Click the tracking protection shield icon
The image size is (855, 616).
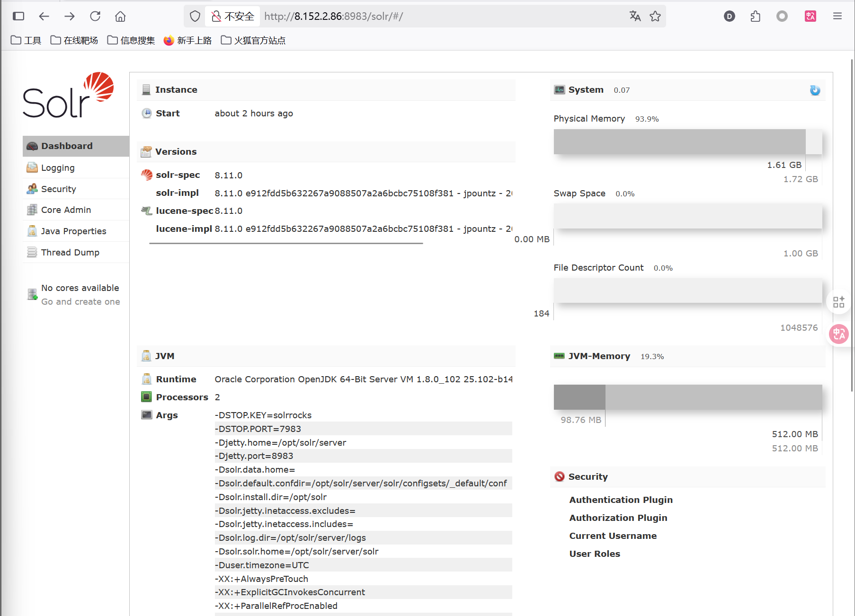195,16
